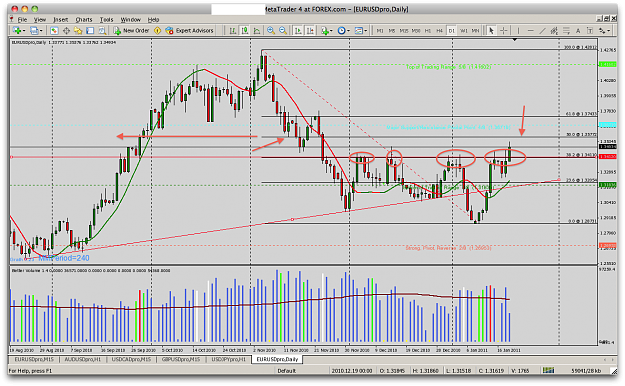Image resolution: width=625 pixels, height=386 pixels.
Task: Open the Help menu
Action: coord(153,19)
